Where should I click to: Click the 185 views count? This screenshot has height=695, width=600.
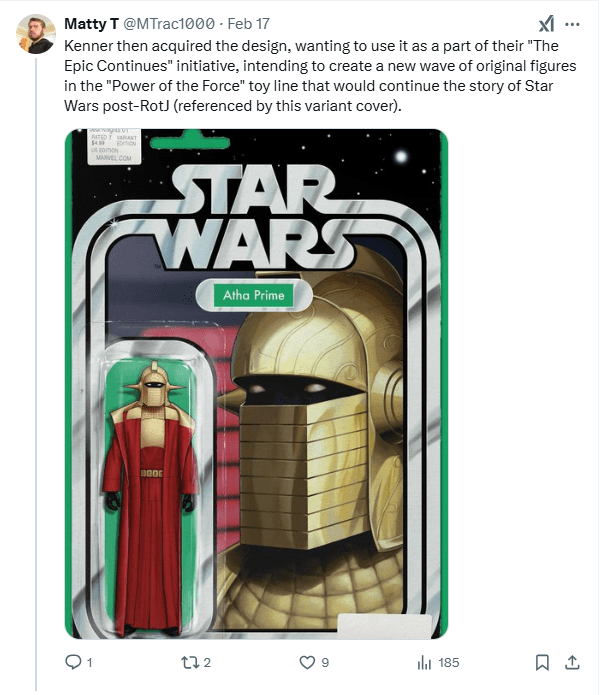coord(448,663)
